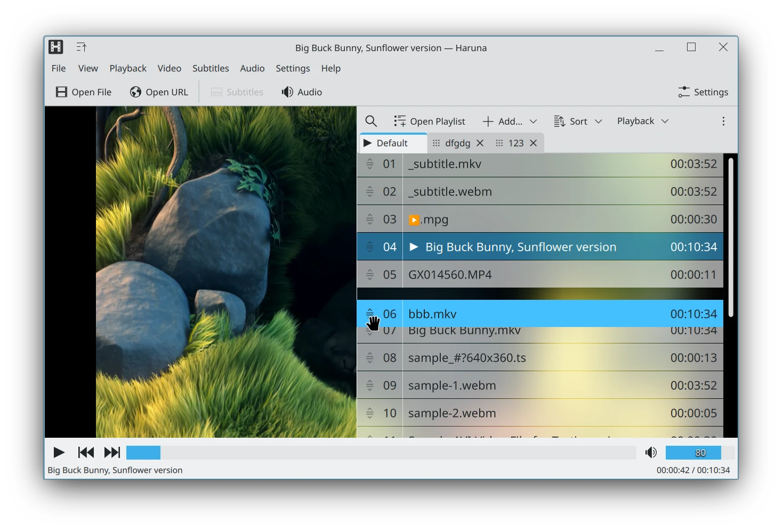Select sample-1.webm in the playlist
Image resolution: width=783 pixels, height=532 pixels.
(x=452, y=386)
